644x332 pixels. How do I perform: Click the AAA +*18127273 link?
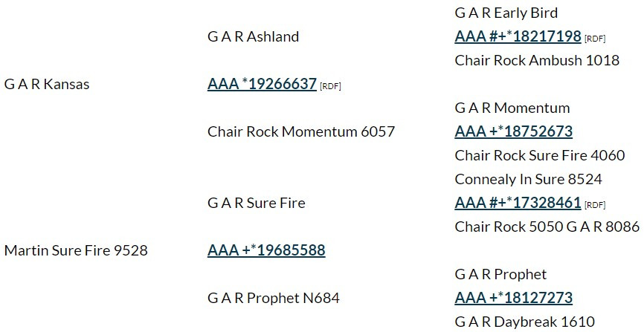513,298
